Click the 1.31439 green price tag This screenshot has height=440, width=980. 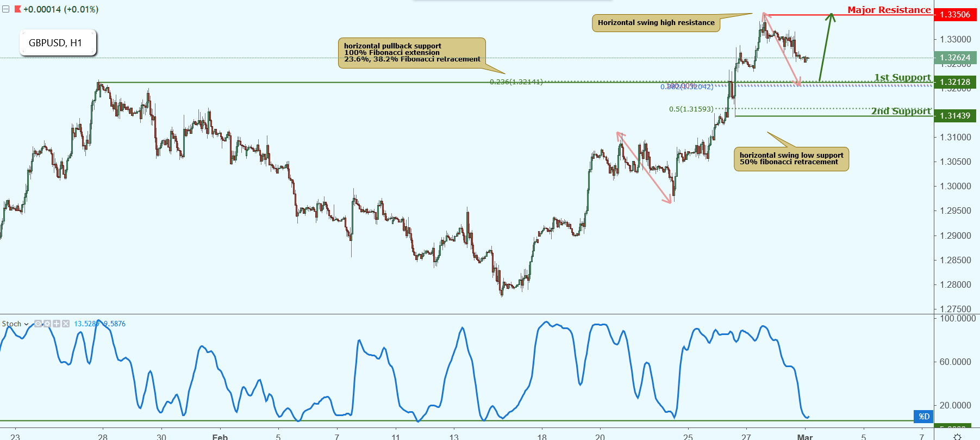pyautogui.click(x=955, y=116)
